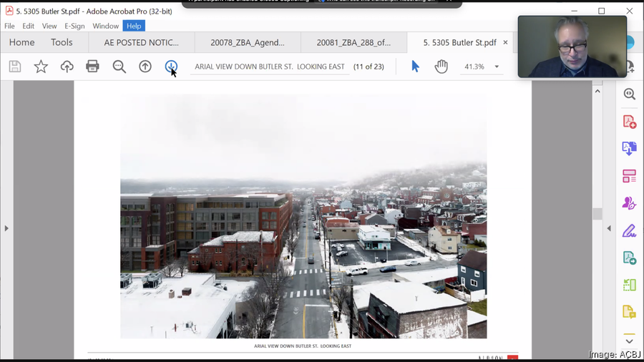The height and width of the screenshot is (362, 644).
Task: Open the E-Sign menu
Action: (74, 26)
